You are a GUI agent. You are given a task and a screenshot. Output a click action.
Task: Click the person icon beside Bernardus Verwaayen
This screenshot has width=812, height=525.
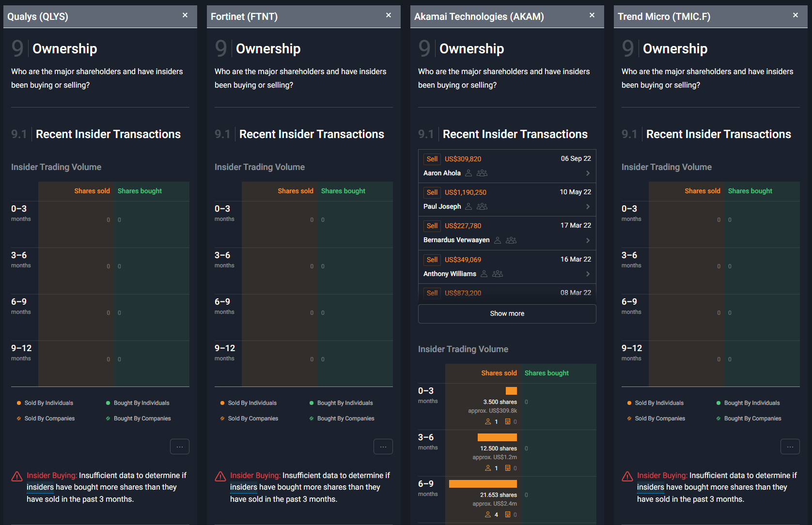(498, 240)
